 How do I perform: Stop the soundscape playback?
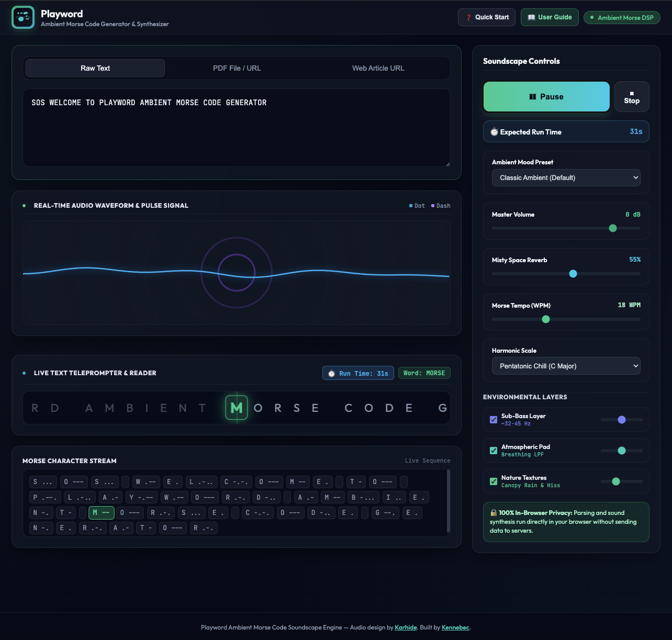click(x=632, y=97)
